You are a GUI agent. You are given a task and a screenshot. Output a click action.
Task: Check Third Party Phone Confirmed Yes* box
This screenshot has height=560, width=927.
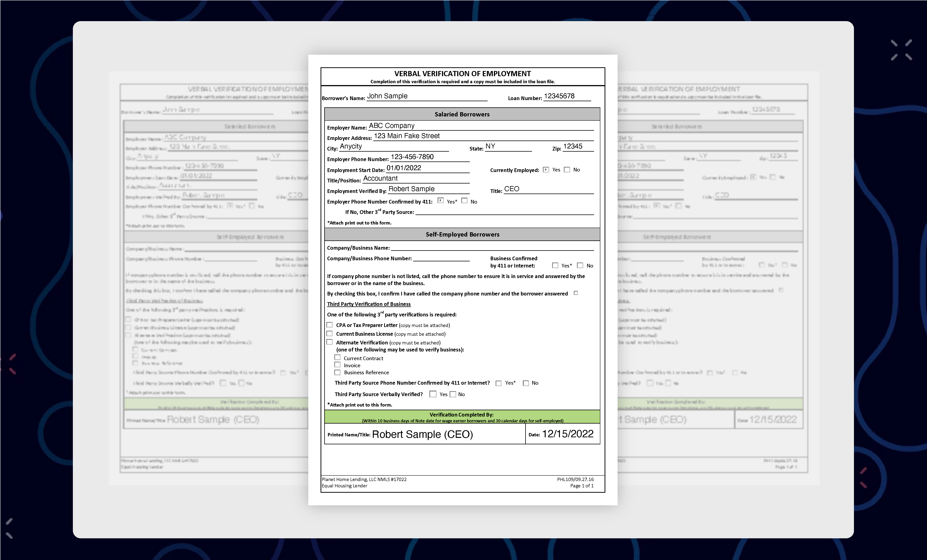point(499,383)
